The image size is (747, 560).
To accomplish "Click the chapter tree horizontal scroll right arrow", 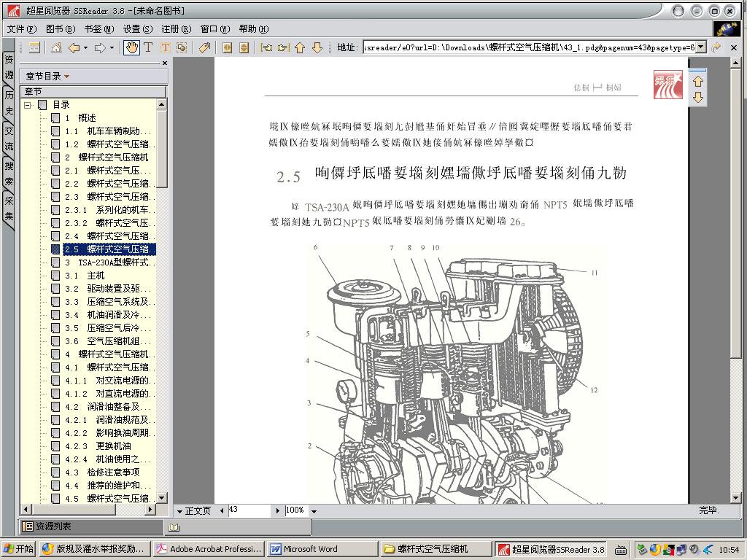I will pos(150,509).
